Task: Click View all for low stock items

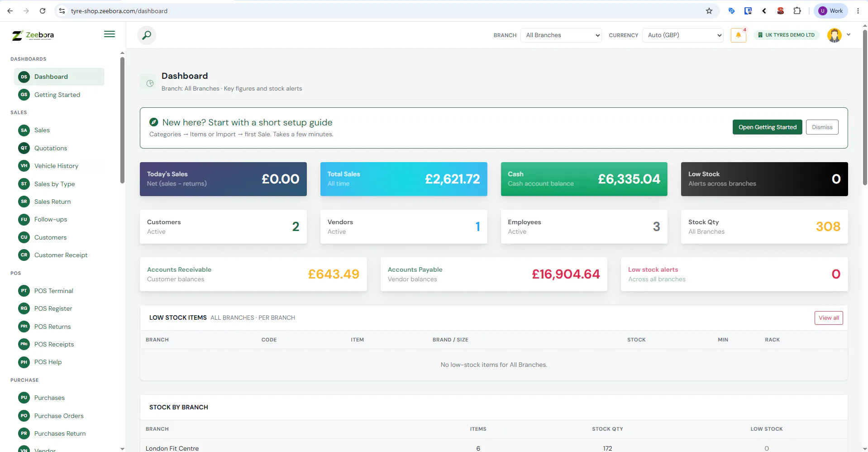Action: point(829,318)
